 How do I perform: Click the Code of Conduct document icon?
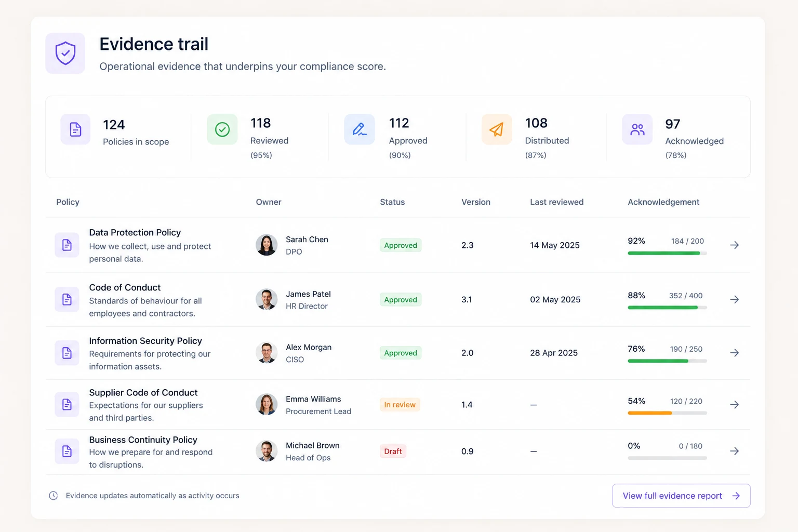(67, 299)
